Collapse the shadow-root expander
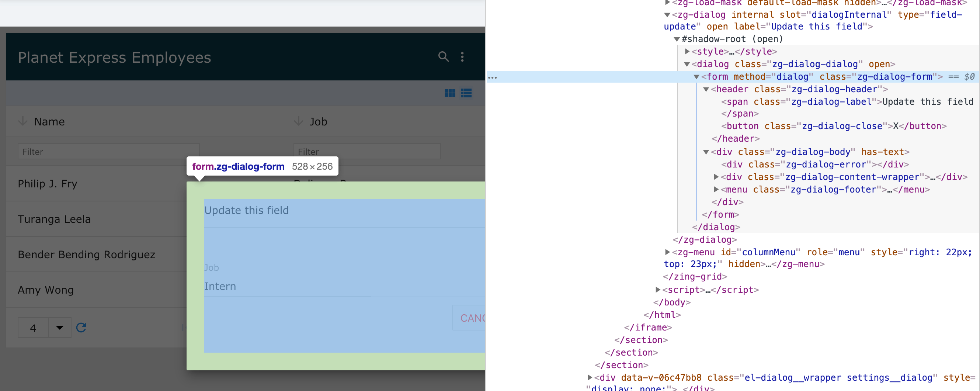980x391 pixels. point(677,38)
